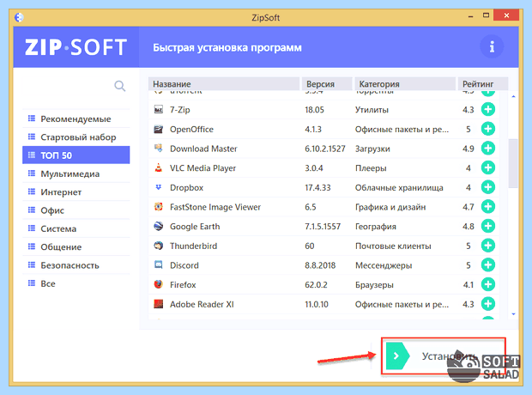This screenshot has height=395, width=532.
Task: Open the Стартовый набор category
Action: (x=76, y=137)
